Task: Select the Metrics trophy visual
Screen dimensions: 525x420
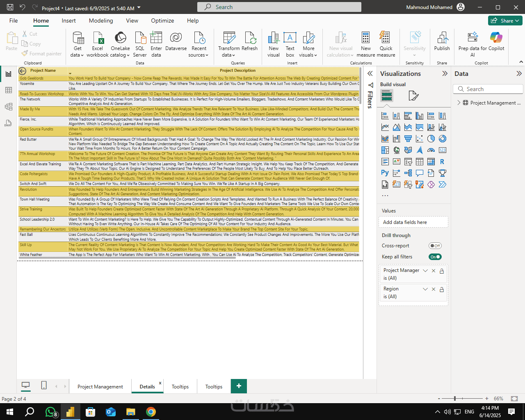Action: click(442, 173)
